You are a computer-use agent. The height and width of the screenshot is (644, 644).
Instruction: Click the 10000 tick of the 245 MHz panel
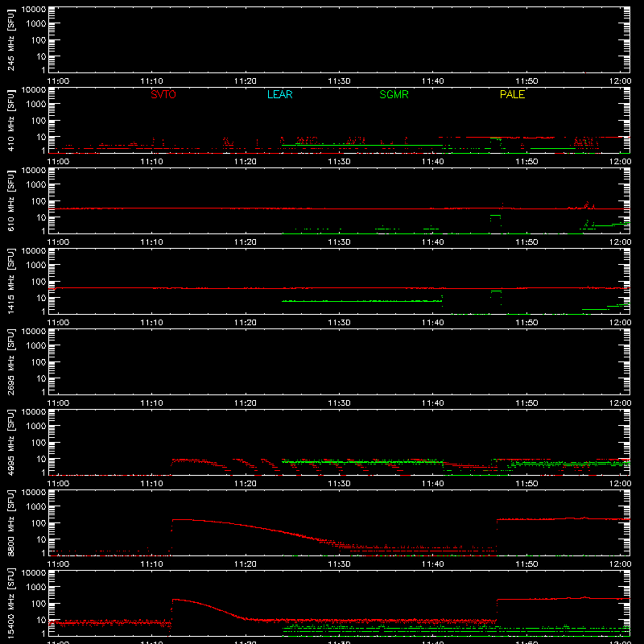pos(34,9)
